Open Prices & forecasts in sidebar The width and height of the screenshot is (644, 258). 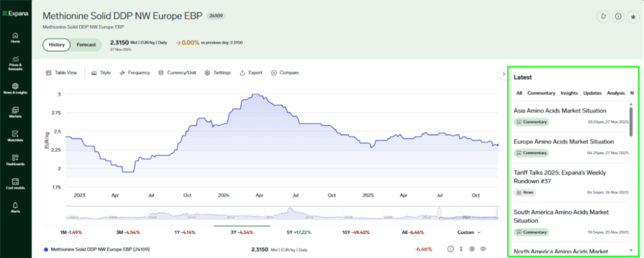(15, 64)
